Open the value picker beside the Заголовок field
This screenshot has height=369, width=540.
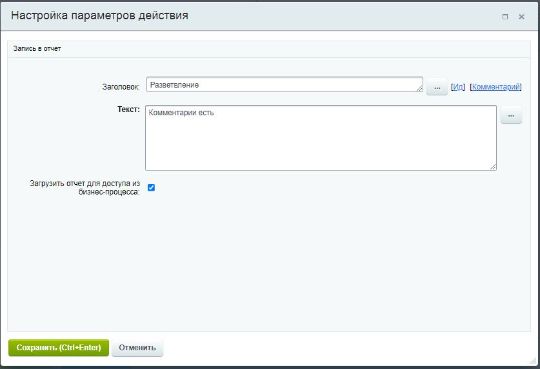[x=437, y=88]
